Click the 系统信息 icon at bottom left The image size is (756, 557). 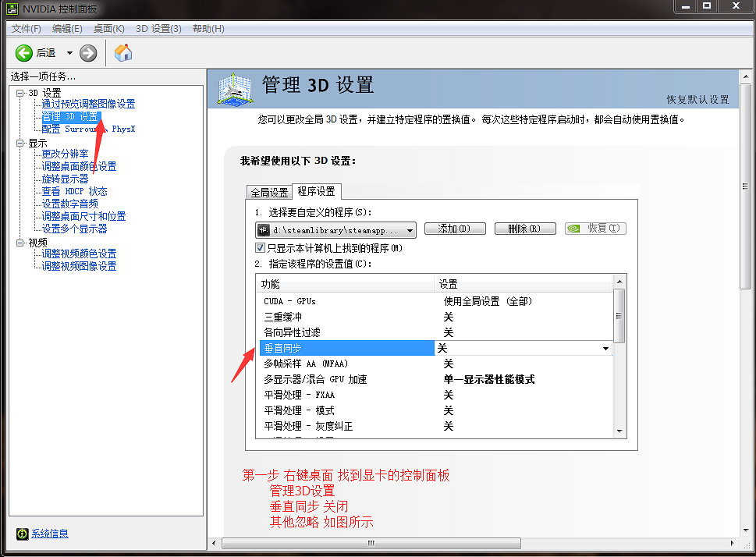tap(23, 534)
